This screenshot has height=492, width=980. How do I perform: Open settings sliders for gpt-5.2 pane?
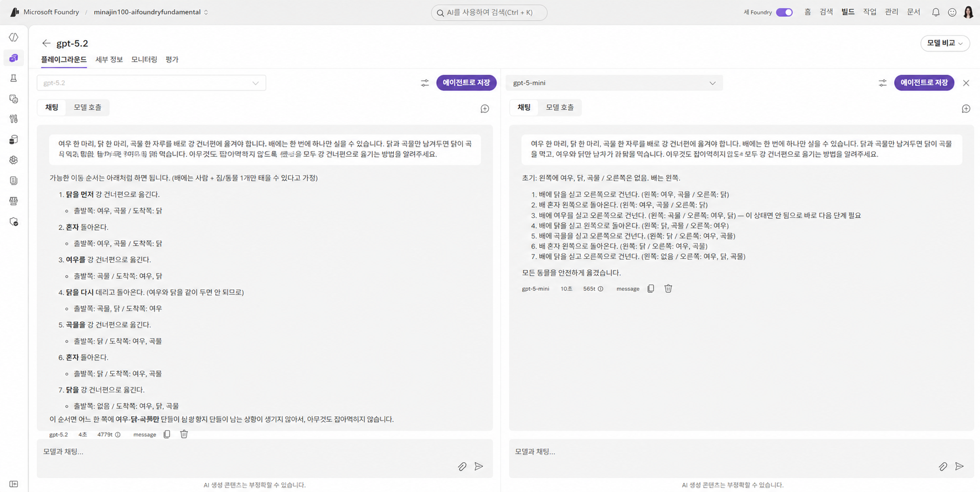pyautogui.click(x=425, y=83)
